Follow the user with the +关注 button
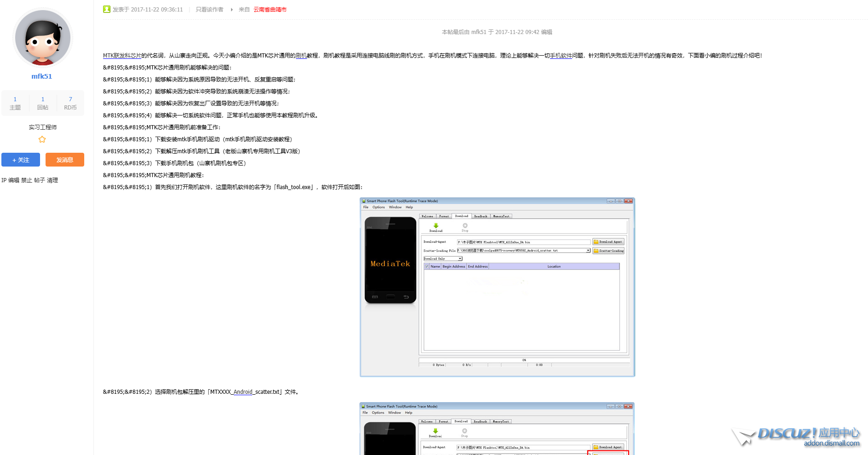The image size is (868, 455). [x=21, y=160]
